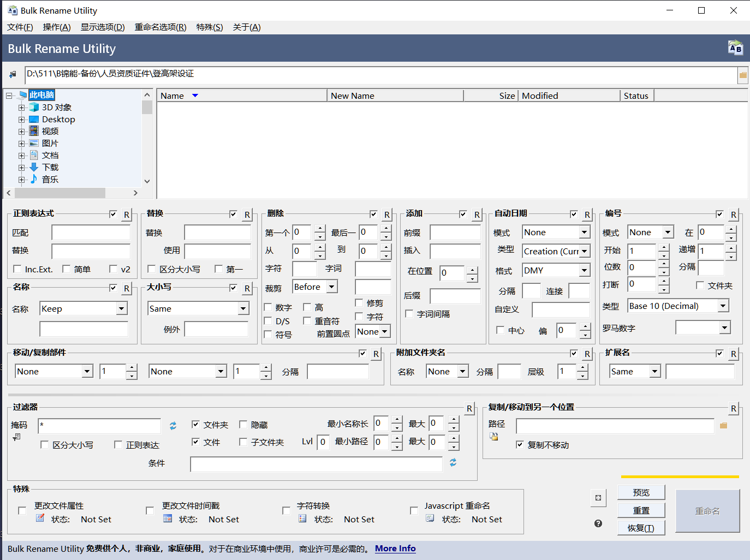
Task: Open the 文件(F) menu
Action: pyautogui.click(x=20, y=27)
